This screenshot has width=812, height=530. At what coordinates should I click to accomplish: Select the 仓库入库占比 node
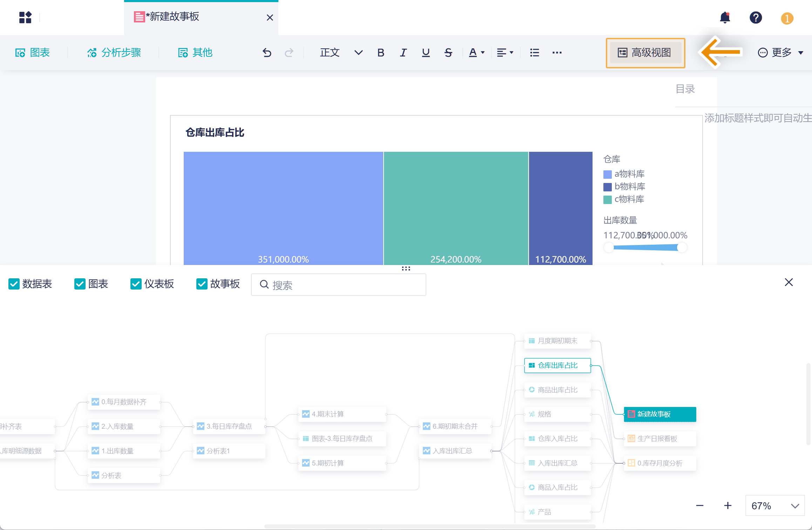tap(557, 439)
